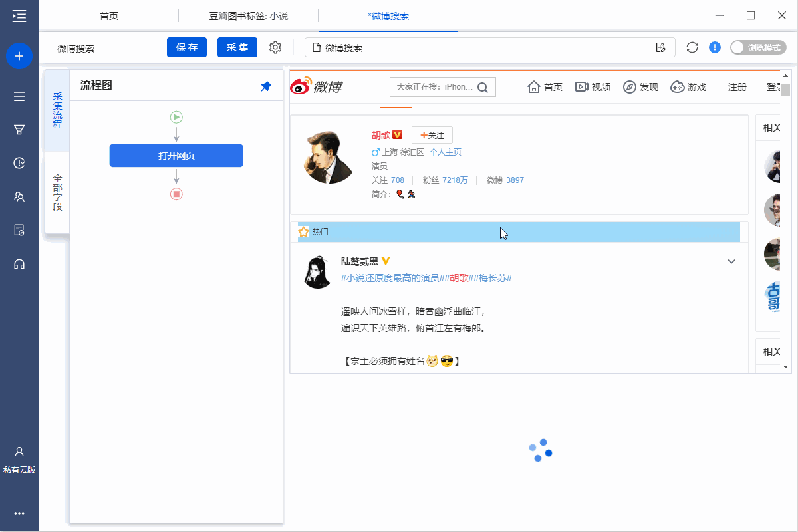
Task: Select the 打开网页 flowchart step
Action: pos(176,156)
